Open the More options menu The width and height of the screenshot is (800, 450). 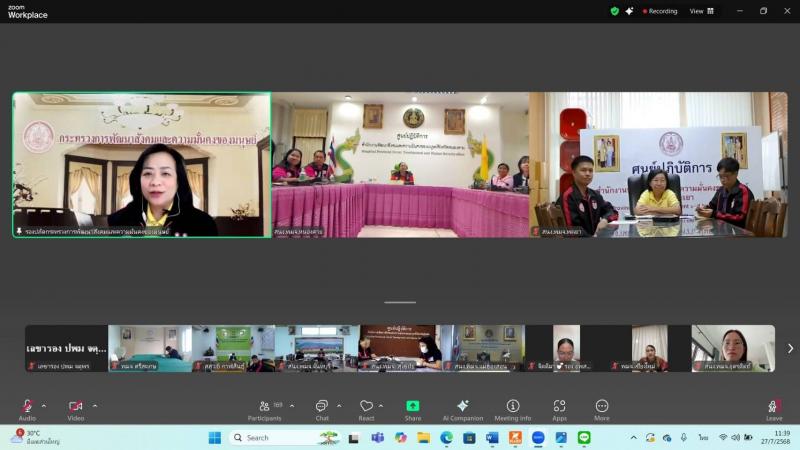[602, 410]
